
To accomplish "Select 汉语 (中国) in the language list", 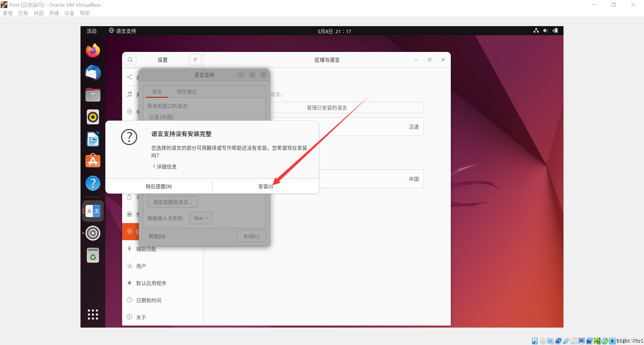I will pos(204,117).
